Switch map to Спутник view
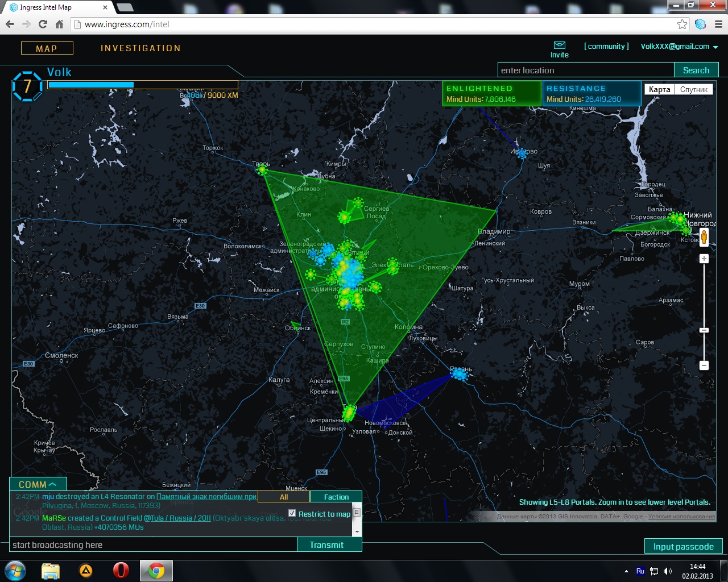 click(694, 89)
